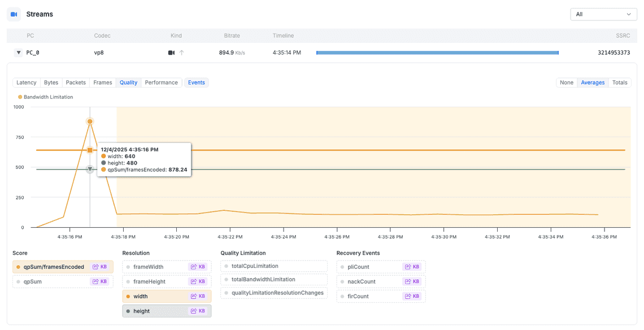The image size is (644, 330).
Task: Enable the frameHeight metric
Action: tap(149, 281)
